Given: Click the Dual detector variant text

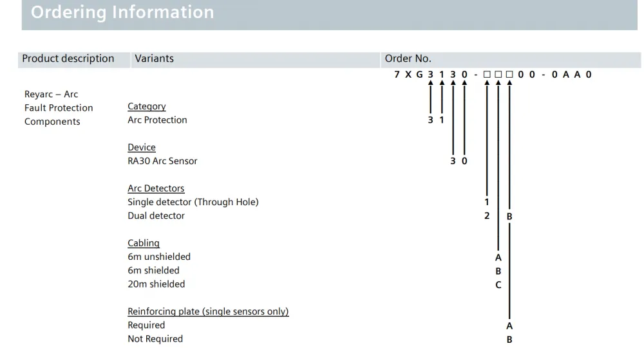Looking at the screenshot, I should (156, 216).
